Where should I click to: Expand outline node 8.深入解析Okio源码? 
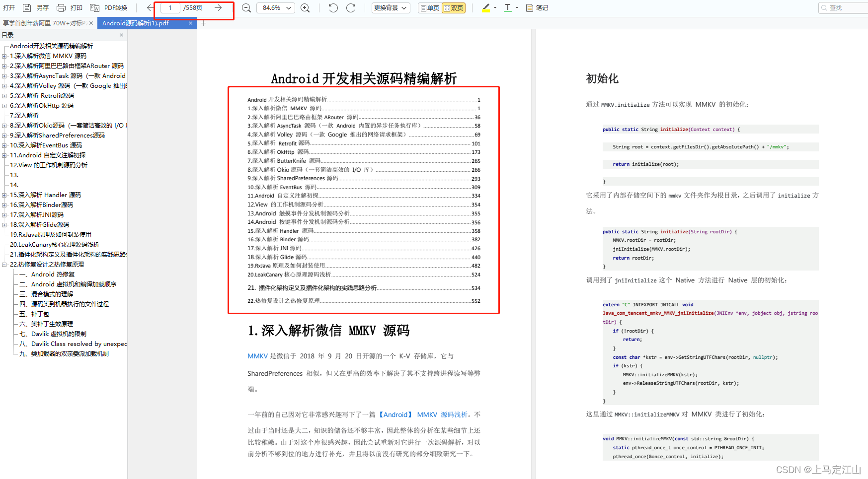tap(4, 126)
